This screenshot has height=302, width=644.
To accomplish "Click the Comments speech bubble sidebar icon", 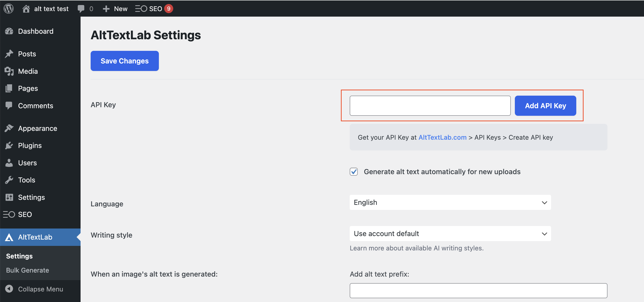I will (9, 106).
